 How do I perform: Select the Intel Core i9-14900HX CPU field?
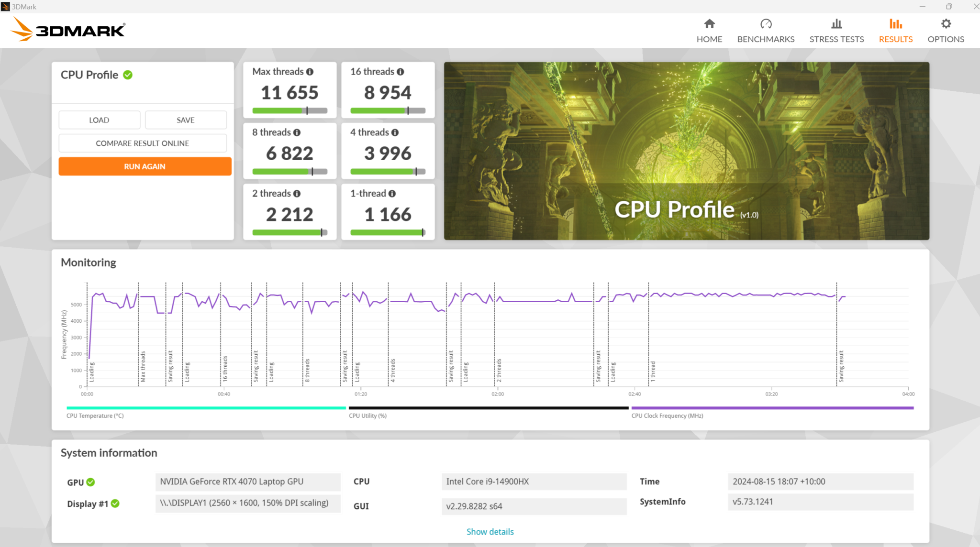[x=534, y=481]
